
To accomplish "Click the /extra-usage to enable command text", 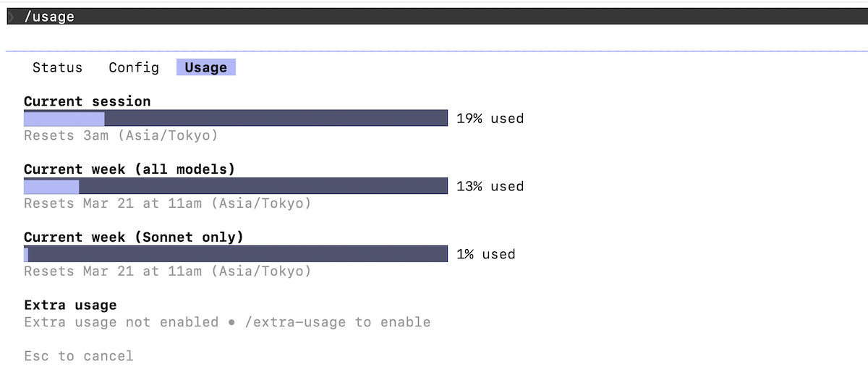I will (338, 322).
